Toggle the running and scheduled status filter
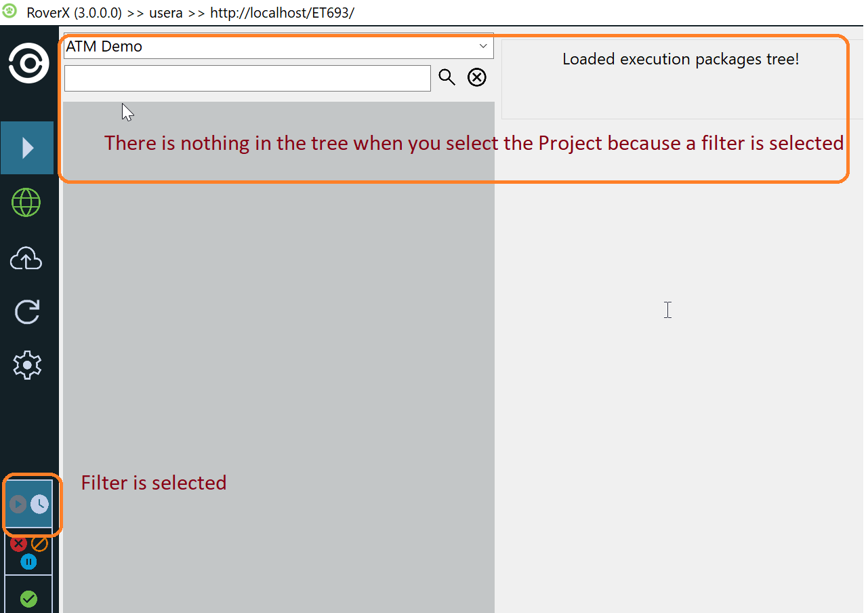Image resolution: width=868 pixels, height=613 pixels. pos(28,504)
